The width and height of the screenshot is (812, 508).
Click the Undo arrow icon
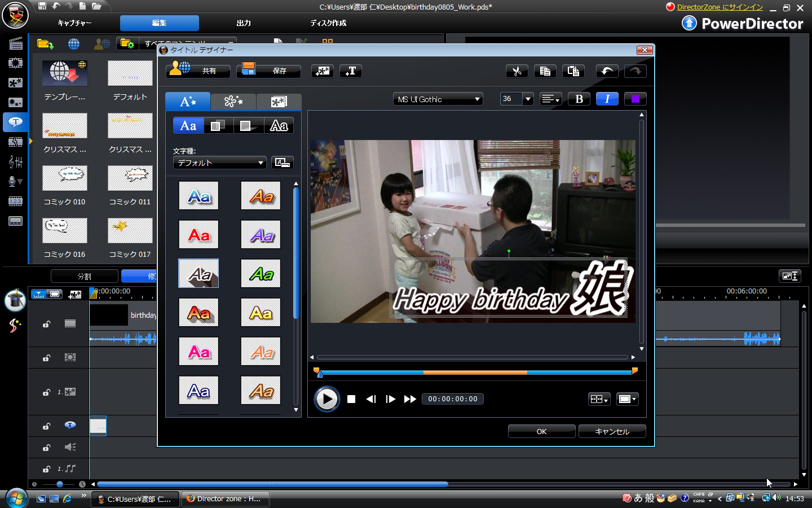(607, 71)
